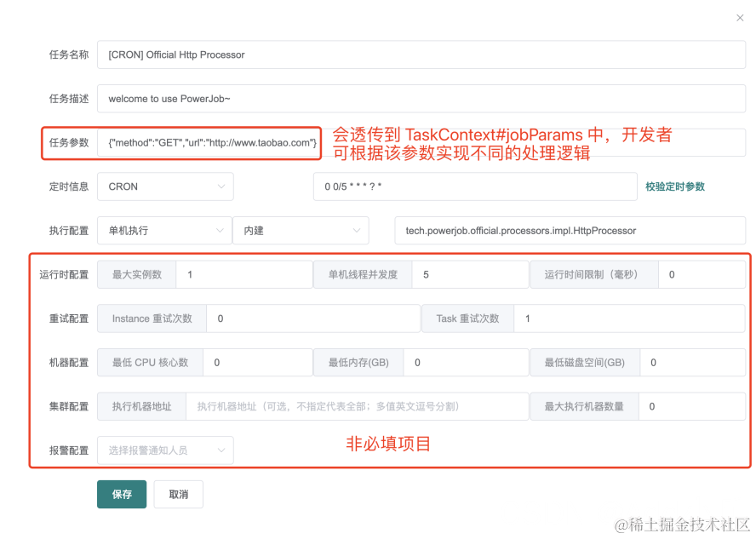Screen dimensions: 756x539
Task: Click the 最低内存(GB) value field
Action: (x=467, y=363)
